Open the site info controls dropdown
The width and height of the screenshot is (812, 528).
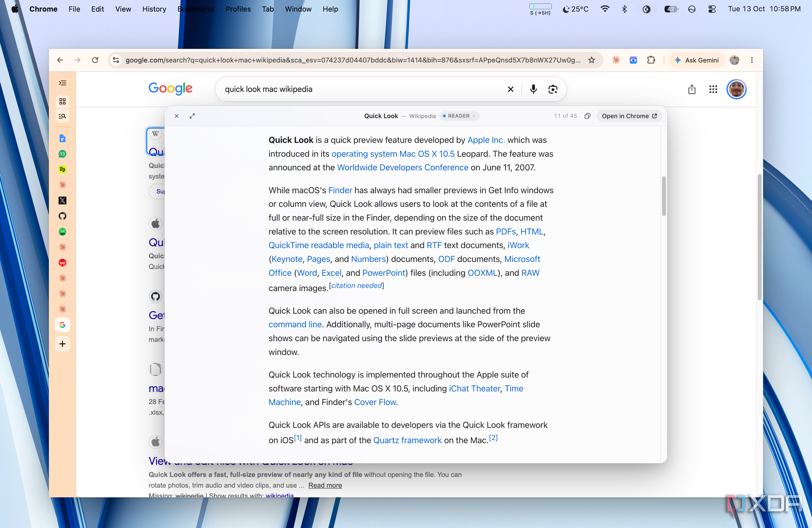click(x=116, y=60)
